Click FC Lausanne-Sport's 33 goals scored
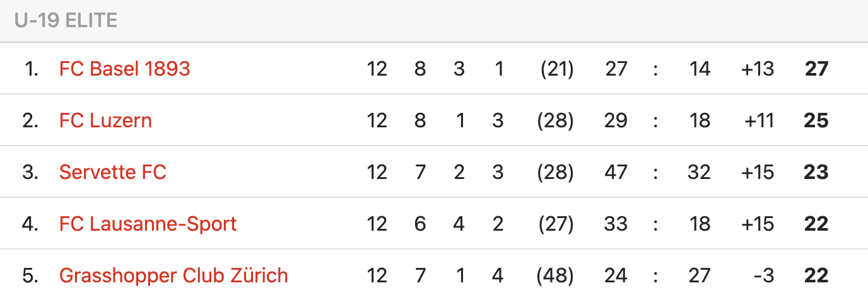The height and width of the screenshot is (300, 868). (616, 224)
